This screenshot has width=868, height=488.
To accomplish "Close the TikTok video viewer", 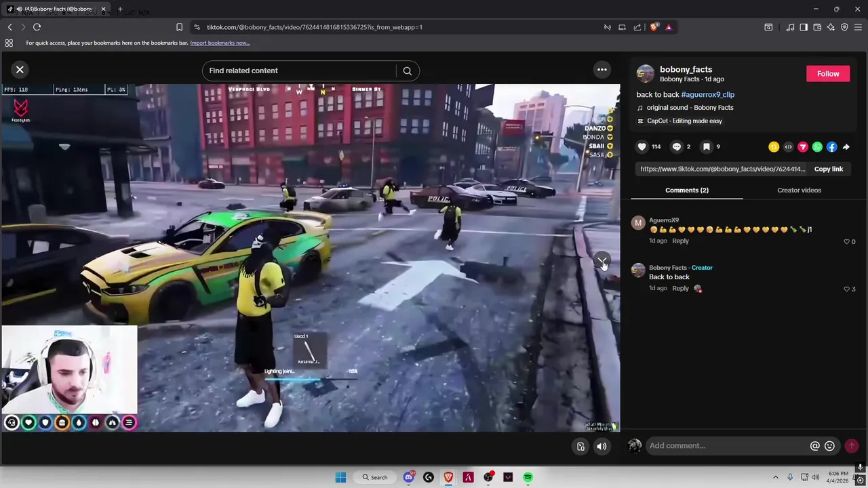I will point(20,70).
